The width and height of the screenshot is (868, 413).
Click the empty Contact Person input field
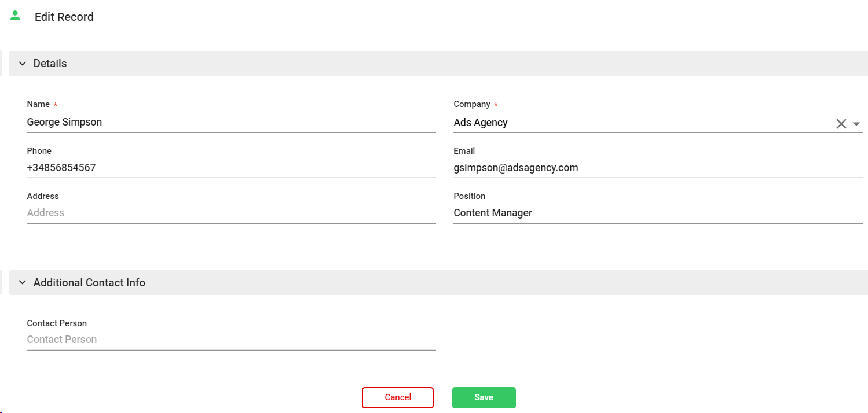[x=230, y=340]
